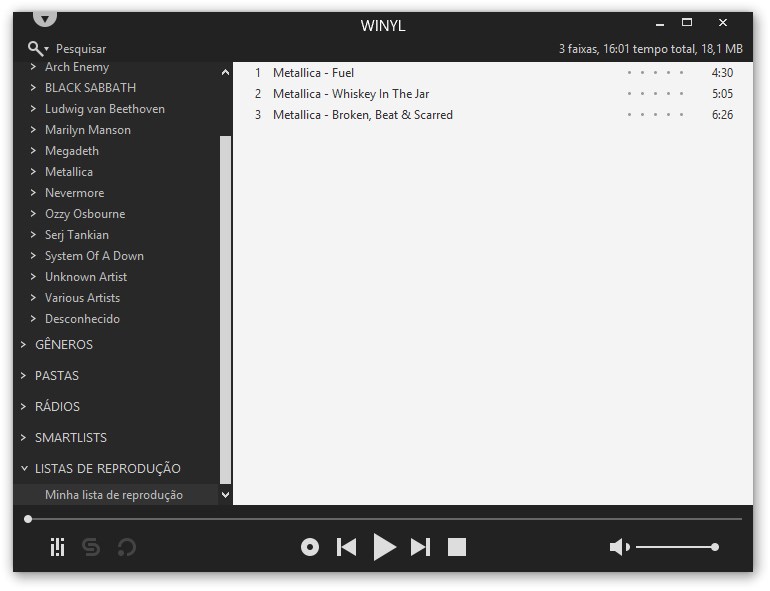
Task: Collapse LISTAS DE REPRODUÇÃO section
Action: (24, 469)
